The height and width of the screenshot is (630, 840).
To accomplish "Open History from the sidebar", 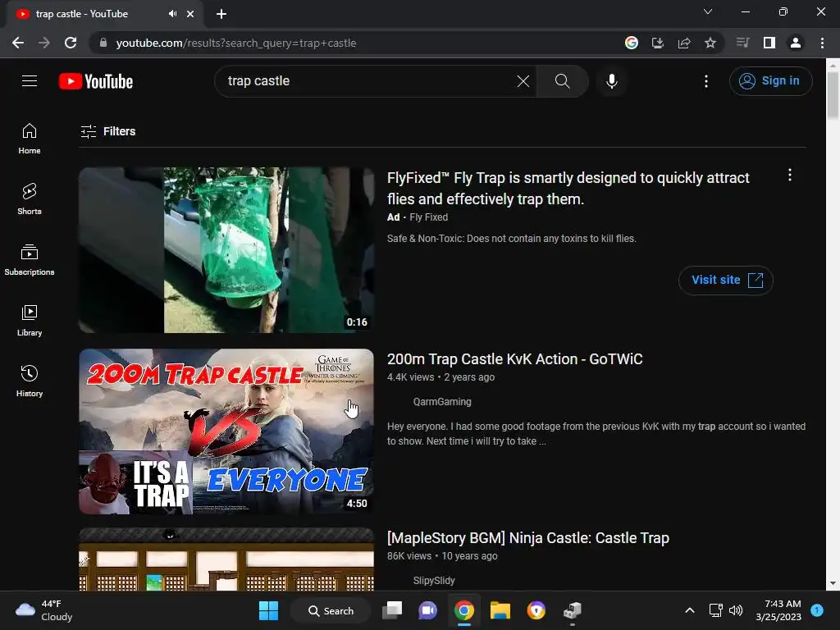I will (30, 381).
